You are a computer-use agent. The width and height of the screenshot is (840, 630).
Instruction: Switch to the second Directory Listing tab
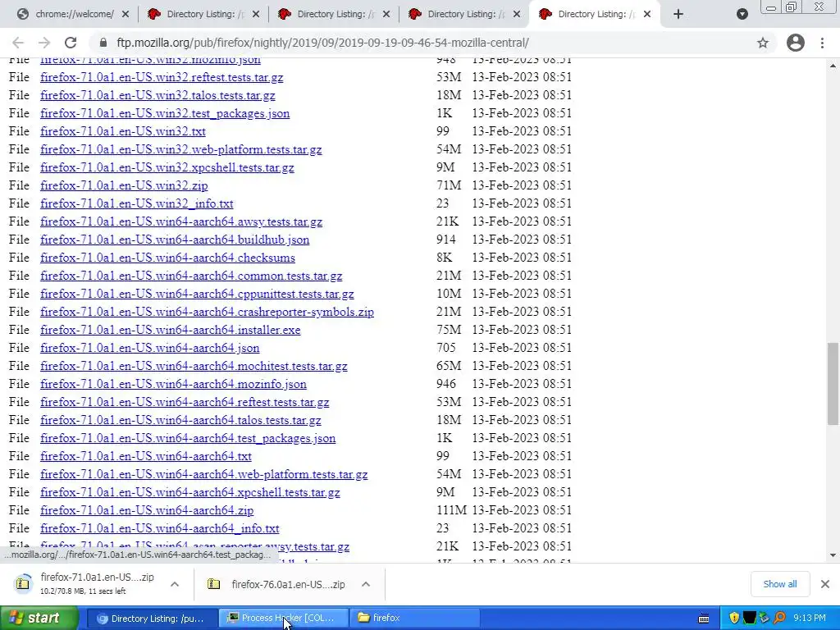(204, 15)
